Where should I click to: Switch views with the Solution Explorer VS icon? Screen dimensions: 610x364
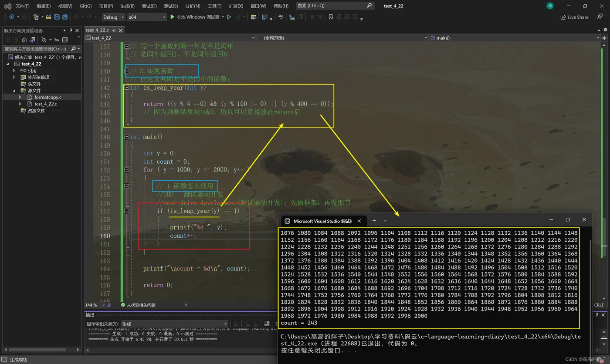click(32, 40)
